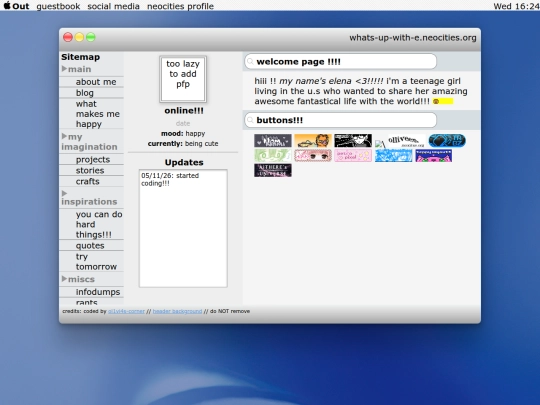Open the neocities profile menu item
Image resolution: width=540 pixels, height=405 pixels.
[x=180, y=6]
